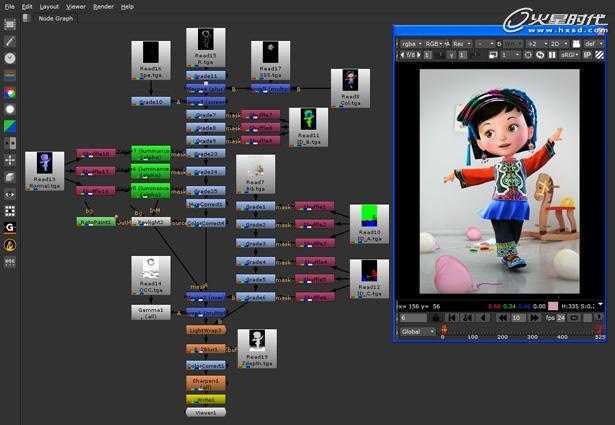Step back by increment frames
The width and height of the screenshot is (615, 425).
point(502,318)
